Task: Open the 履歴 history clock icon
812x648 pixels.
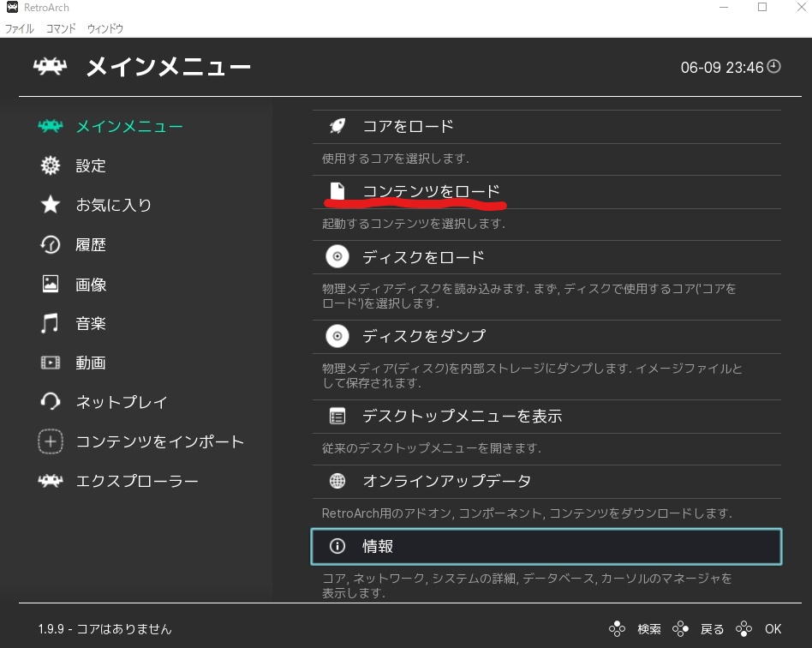Action: tap(51, 244)
